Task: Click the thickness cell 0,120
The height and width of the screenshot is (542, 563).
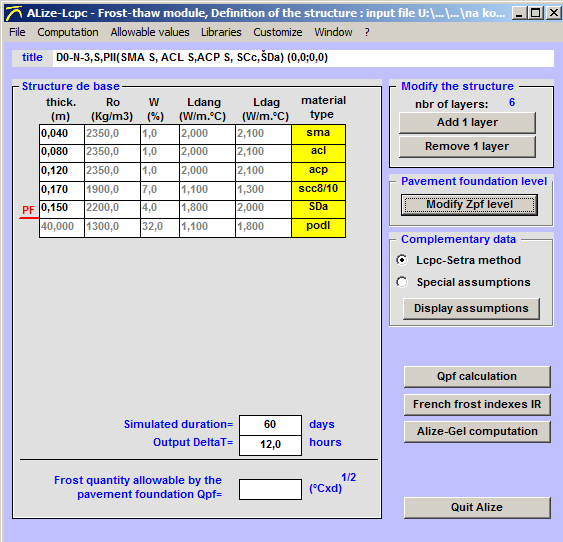Action: 62,172
